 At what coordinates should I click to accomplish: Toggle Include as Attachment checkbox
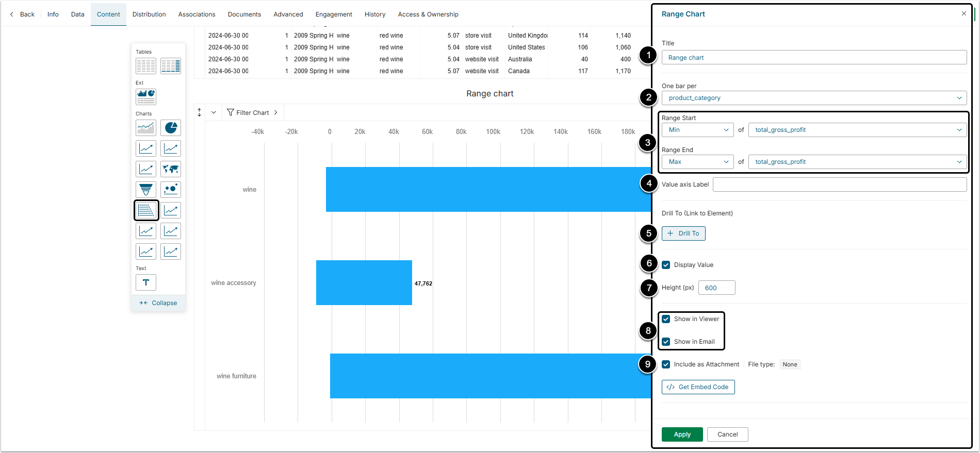click(666, 364)
